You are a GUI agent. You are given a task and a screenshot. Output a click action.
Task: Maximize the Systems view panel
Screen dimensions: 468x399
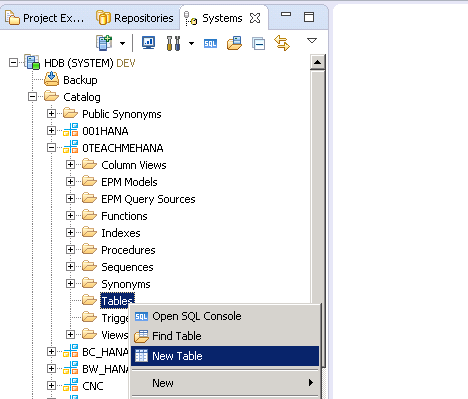click(x=309, y=17)
